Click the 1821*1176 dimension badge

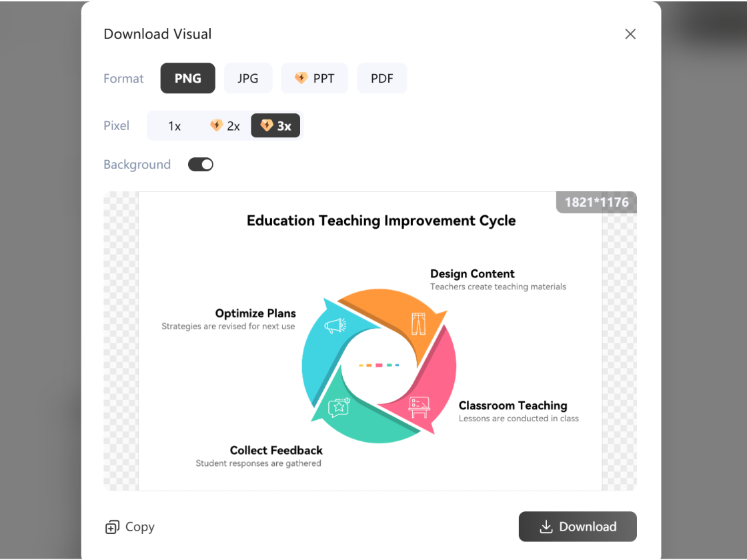596,203
